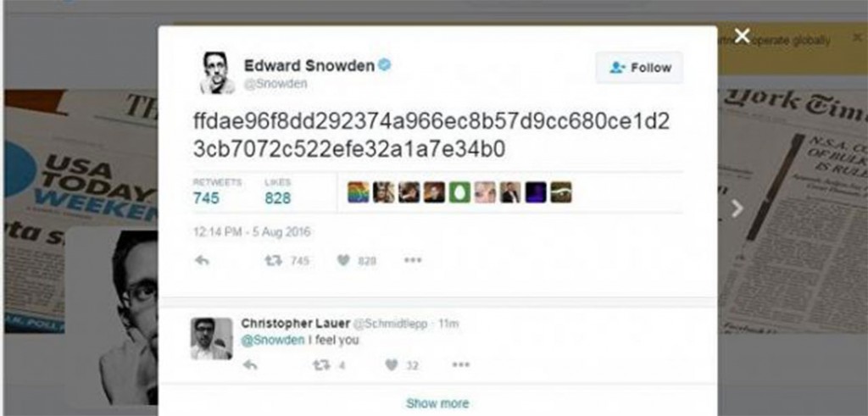Go to next item with right chevron
Viewport: 868px width, 416px height.
point(737,208)
